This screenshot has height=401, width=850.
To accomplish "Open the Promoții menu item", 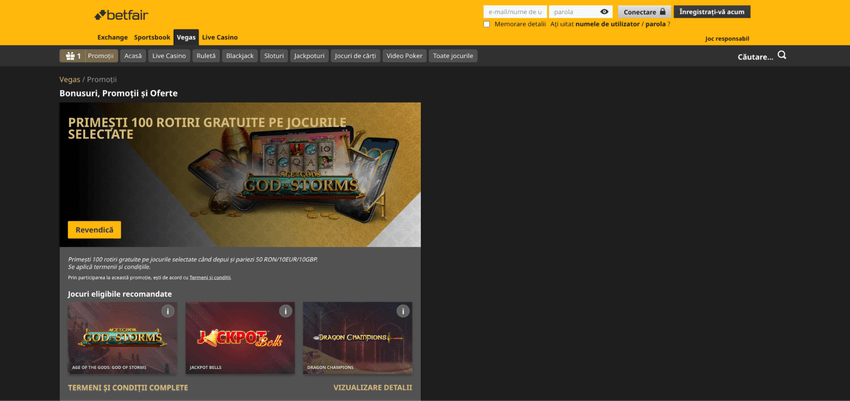I will click(101, 56).
